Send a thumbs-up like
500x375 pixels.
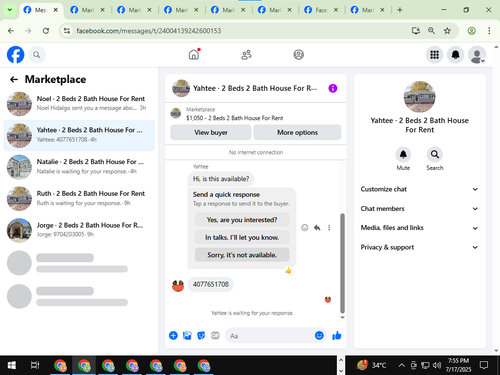click(337, 335)
